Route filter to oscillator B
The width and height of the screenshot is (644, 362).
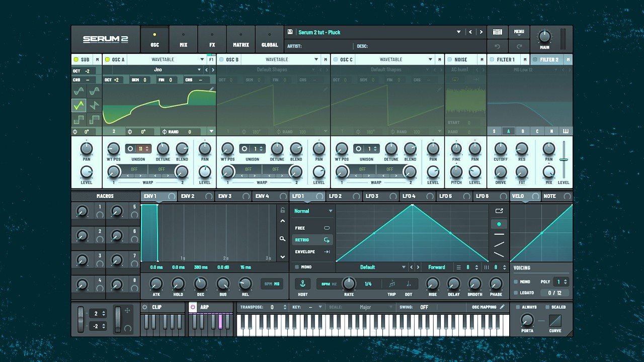[523, 131]
